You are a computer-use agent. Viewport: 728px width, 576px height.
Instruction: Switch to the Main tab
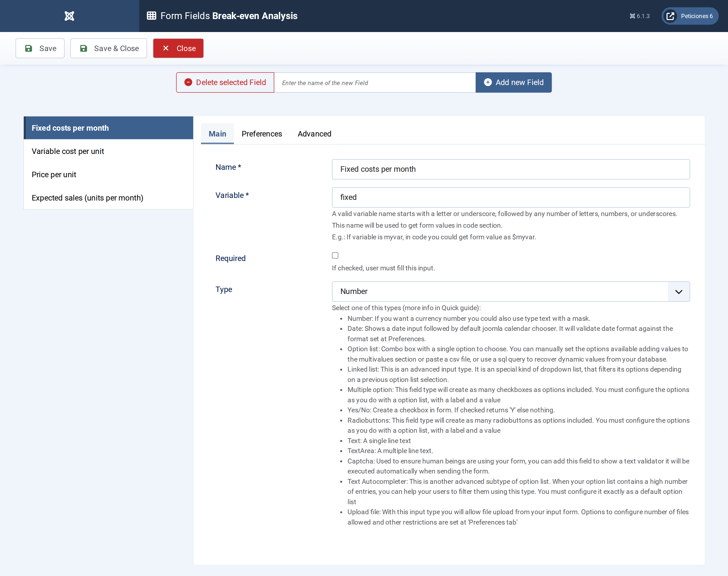217,134
